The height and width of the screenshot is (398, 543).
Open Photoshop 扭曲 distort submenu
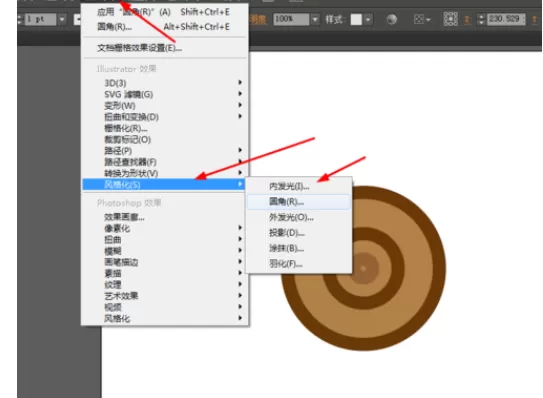click(x=165, y=240)
